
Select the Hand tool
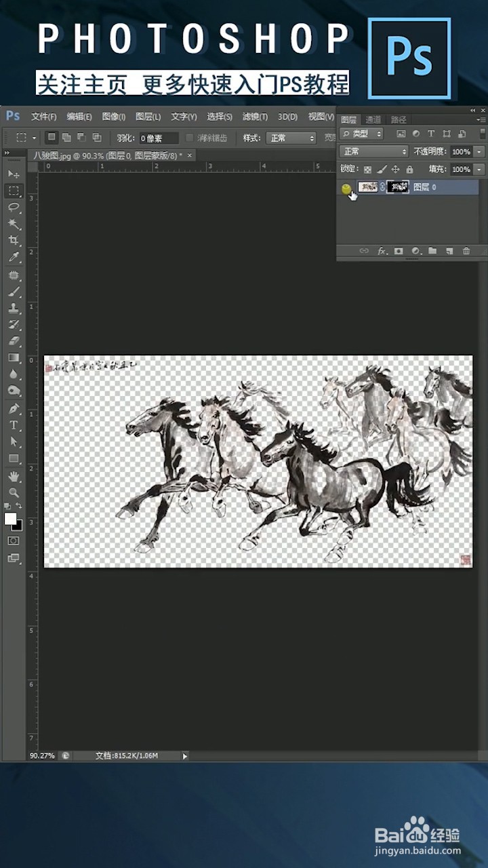click(14, 476)
